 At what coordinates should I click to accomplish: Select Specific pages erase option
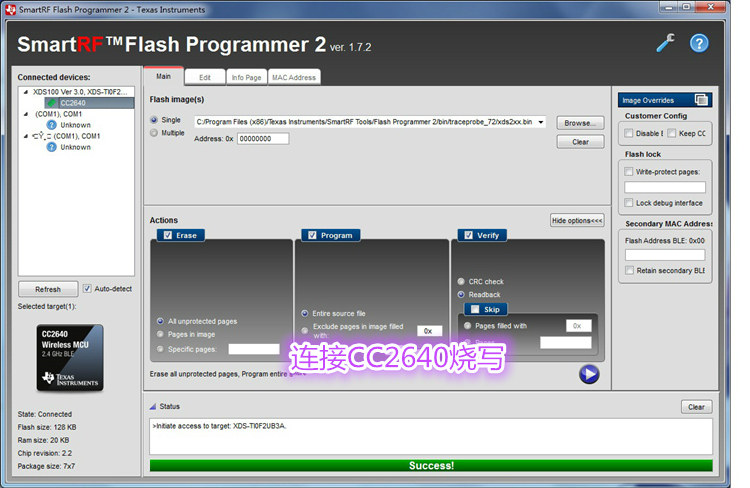160,349
